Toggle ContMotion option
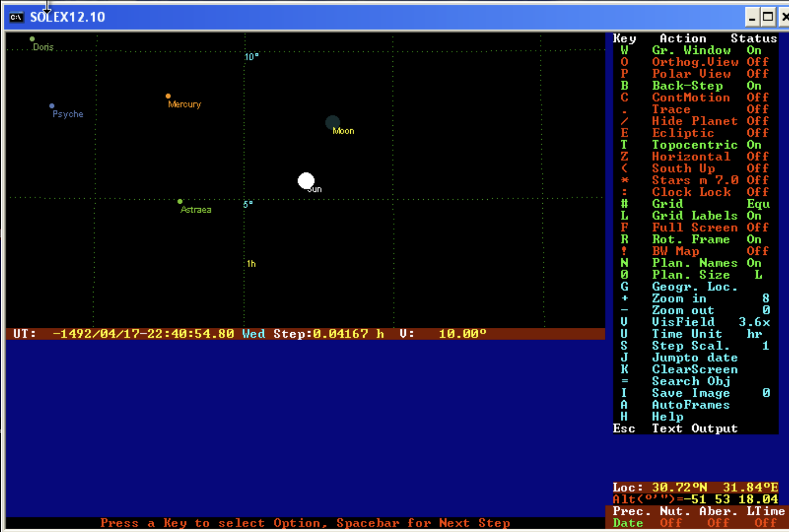This screenshot has width=789, height=532. (695, 97)
